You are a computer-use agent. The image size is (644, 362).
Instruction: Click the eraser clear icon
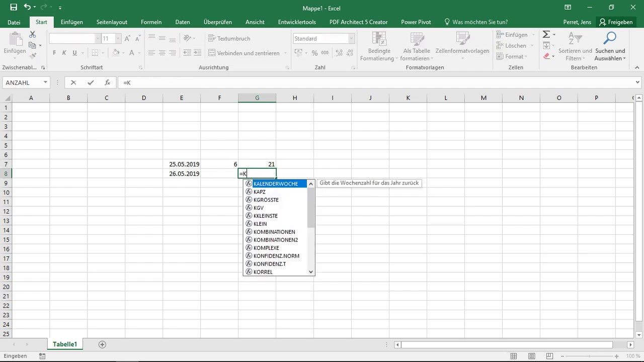546,56
